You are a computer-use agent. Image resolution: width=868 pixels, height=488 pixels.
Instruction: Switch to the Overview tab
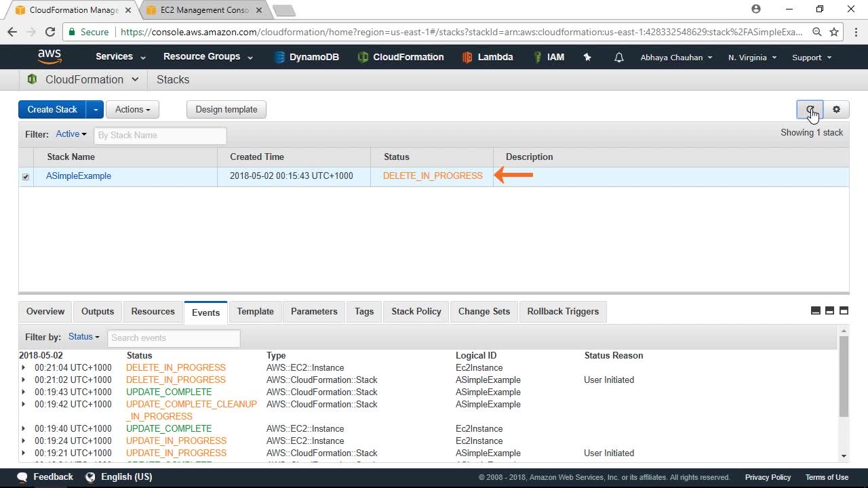click(45, 311)
